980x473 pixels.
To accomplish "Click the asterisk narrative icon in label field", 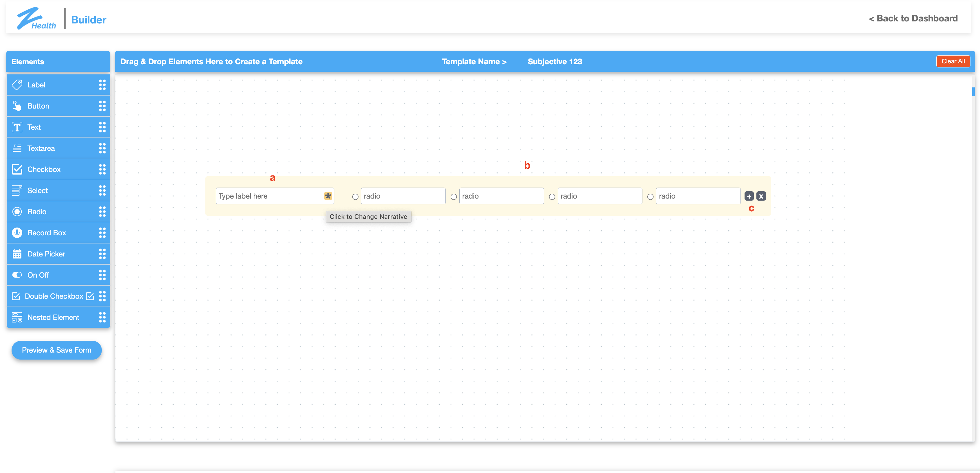I will click(328, 196).
